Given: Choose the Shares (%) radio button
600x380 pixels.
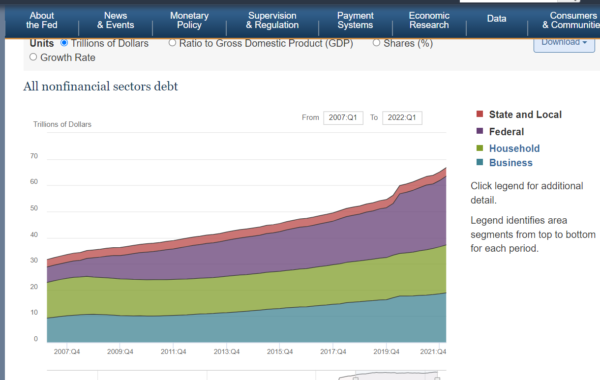Looking at the screenshot, I should coord(377,43).
